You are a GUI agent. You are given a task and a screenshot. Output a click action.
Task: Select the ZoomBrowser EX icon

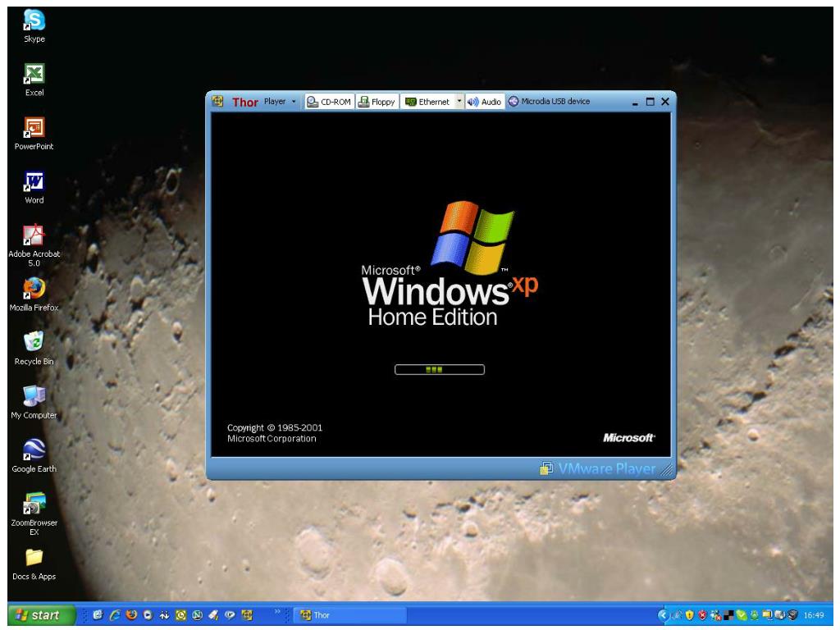point(34,514)
